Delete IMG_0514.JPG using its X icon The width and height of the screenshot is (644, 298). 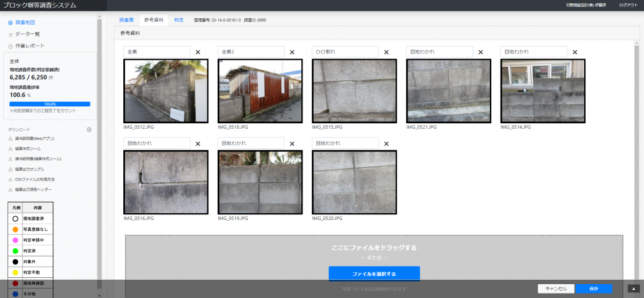(575, 52)
